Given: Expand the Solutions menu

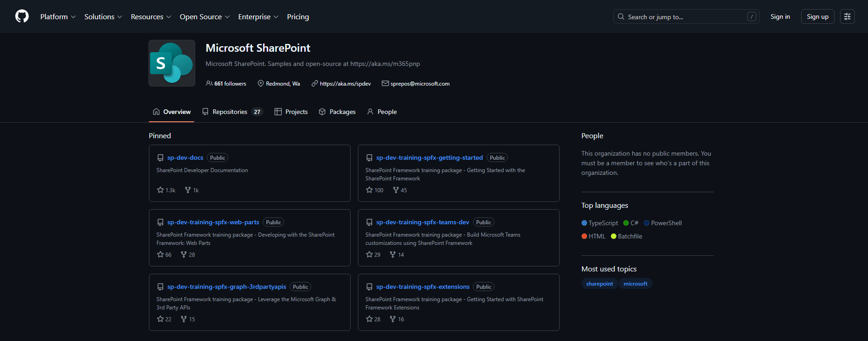Looking at the screenshot, I should tap(103, 16).
